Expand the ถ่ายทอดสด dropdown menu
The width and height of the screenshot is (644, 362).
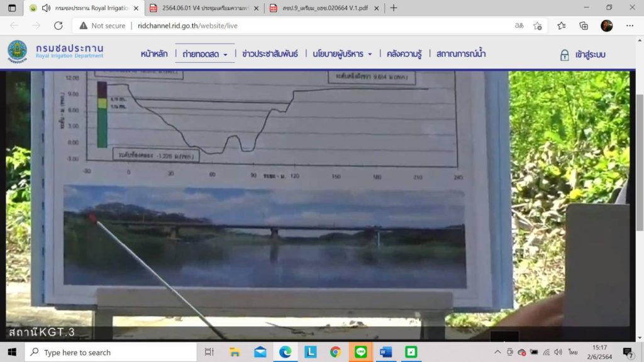205,54
